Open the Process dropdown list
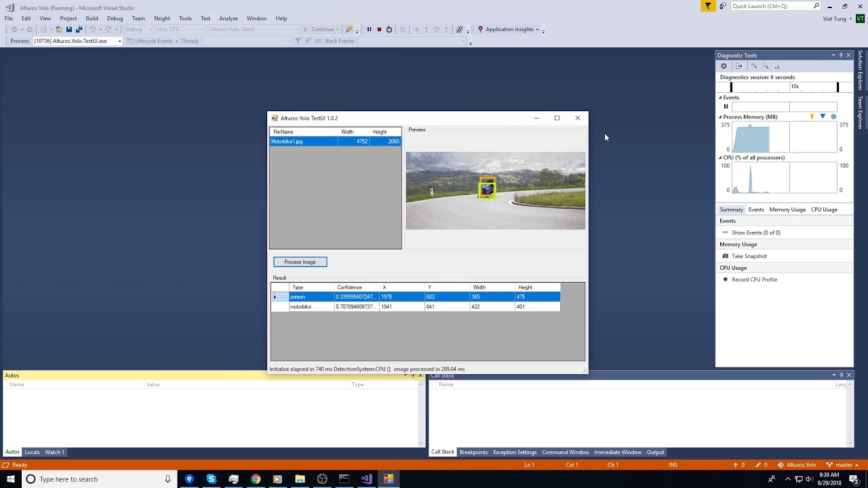868x488 pixels. coord(119,41)
